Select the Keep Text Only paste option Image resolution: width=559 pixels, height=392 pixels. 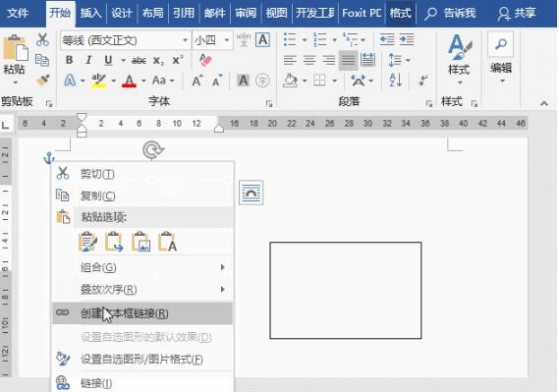coord(168,242)
